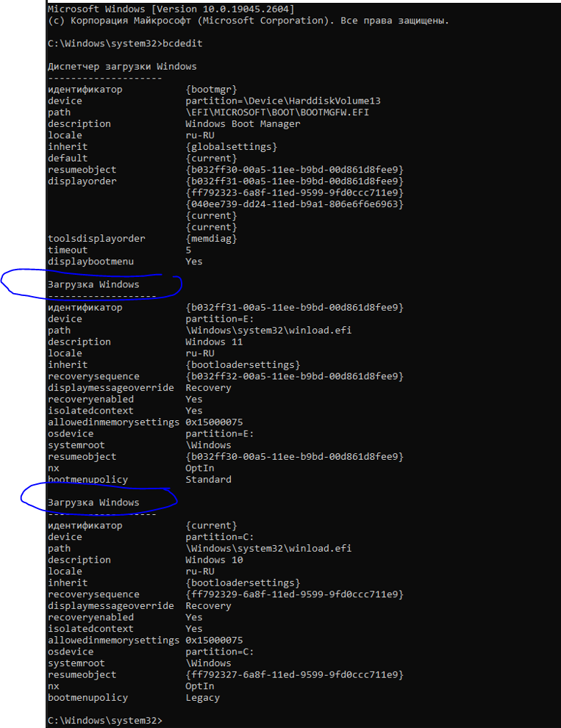Click the {memdiag} value
This screenshot has height=728, width=561.
pyautogui.click(x=211, y=239)
